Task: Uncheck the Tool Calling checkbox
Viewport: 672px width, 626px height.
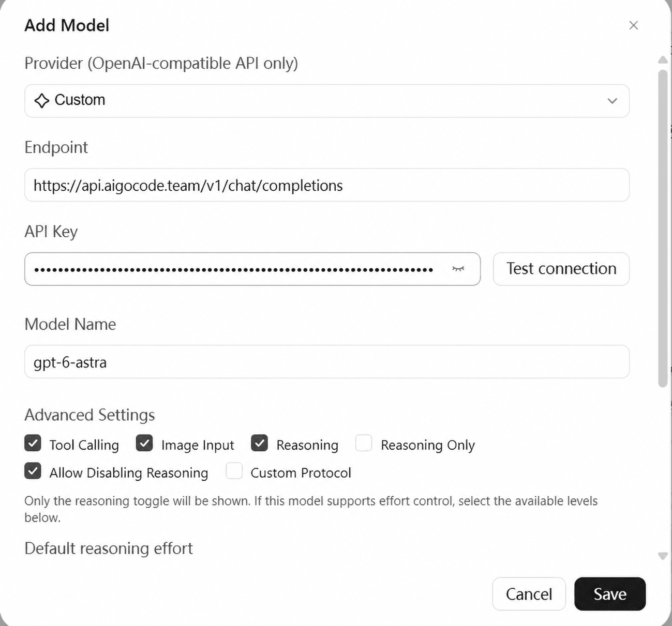Action: [x=33, y=443]
